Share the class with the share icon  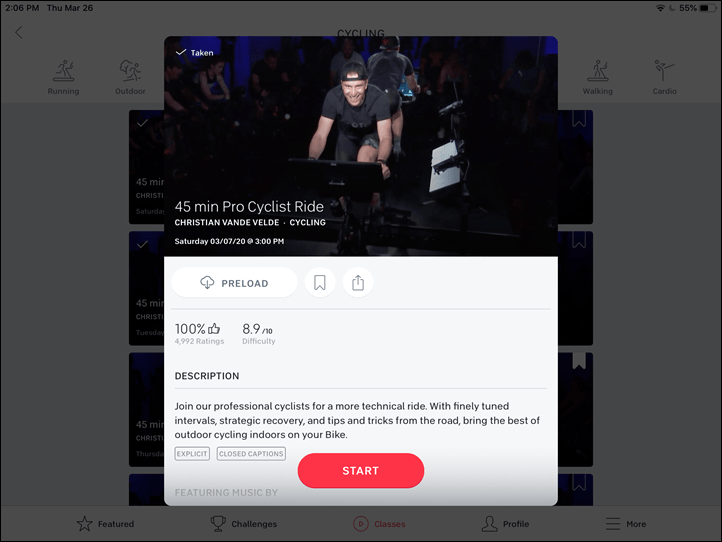point(358,282)
